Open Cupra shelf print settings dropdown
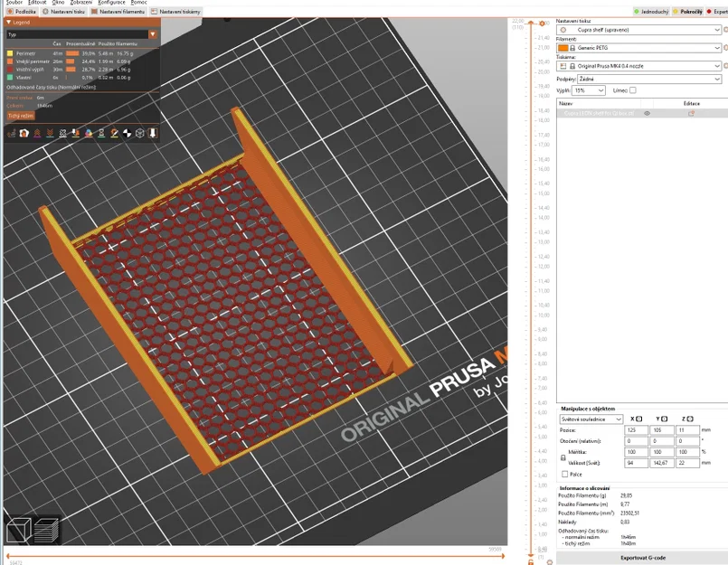This screenshot has width=728, height=565. [x=638, y=30]
